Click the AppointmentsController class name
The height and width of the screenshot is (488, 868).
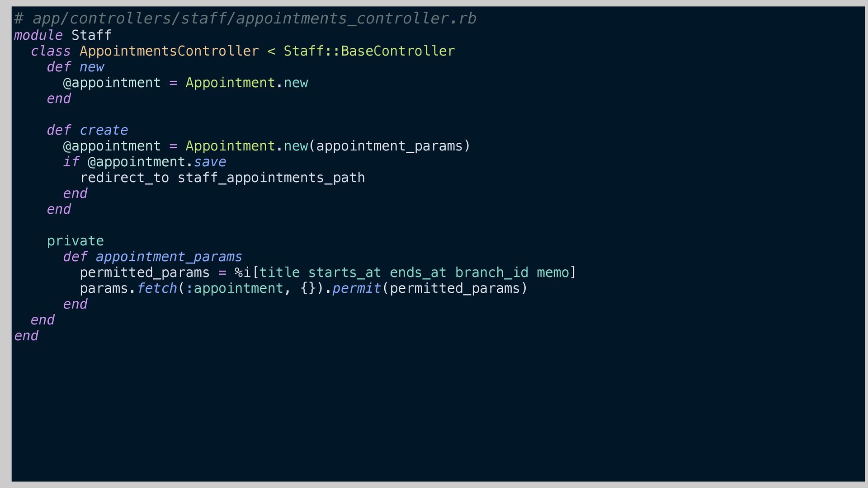click(x=169, y=51)
